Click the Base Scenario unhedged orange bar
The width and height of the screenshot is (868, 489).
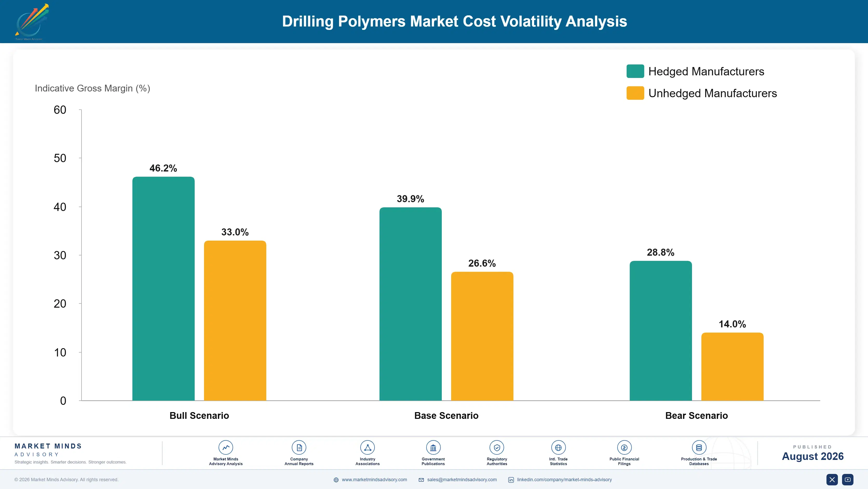[x=482, y=336]
